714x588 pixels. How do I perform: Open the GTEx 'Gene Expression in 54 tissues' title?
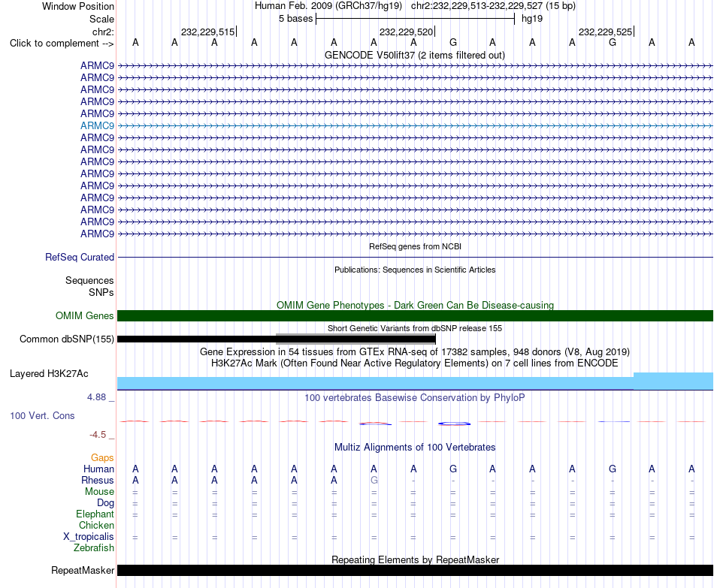[x=415, y=351]
